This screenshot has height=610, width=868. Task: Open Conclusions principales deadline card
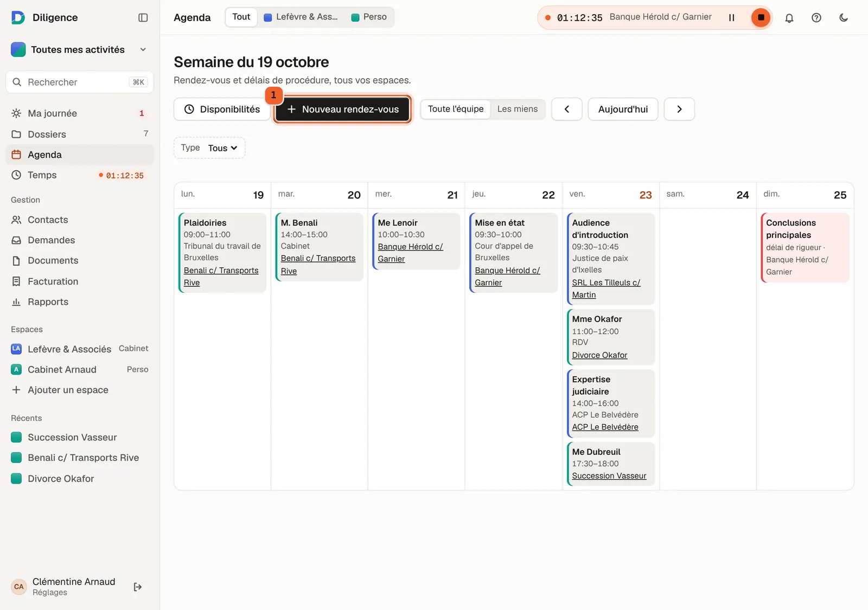coord(805,247)
